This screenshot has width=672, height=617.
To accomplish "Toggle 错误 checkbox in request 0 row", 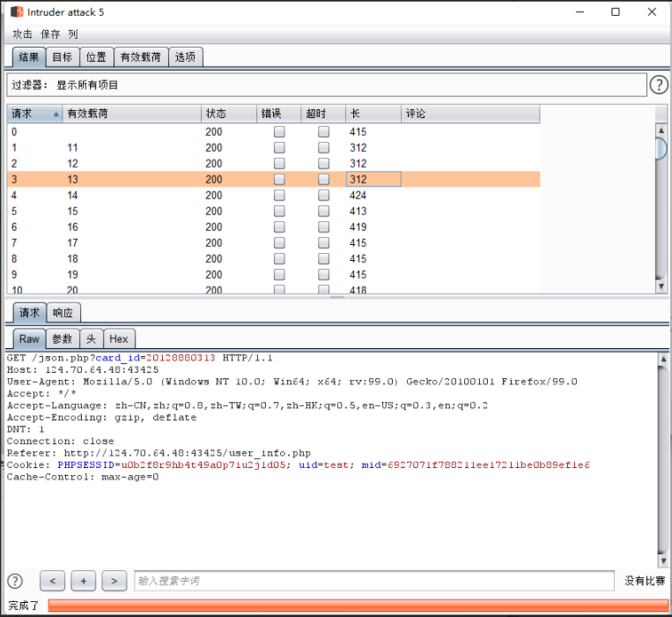I will pyautogui.click(x=279, y=131).
